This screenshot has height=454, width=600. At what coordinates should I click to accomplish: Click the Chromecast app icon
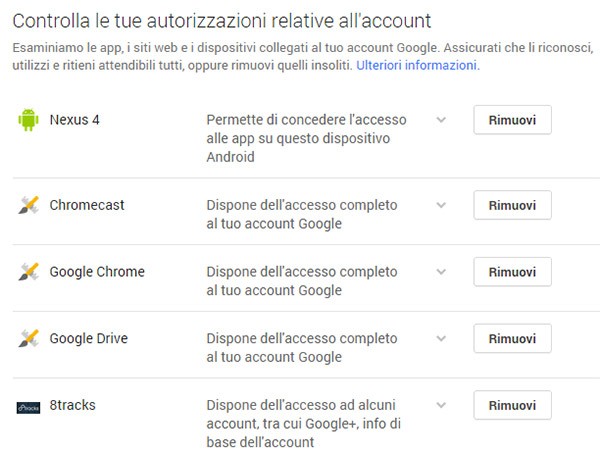click(29, 205)
